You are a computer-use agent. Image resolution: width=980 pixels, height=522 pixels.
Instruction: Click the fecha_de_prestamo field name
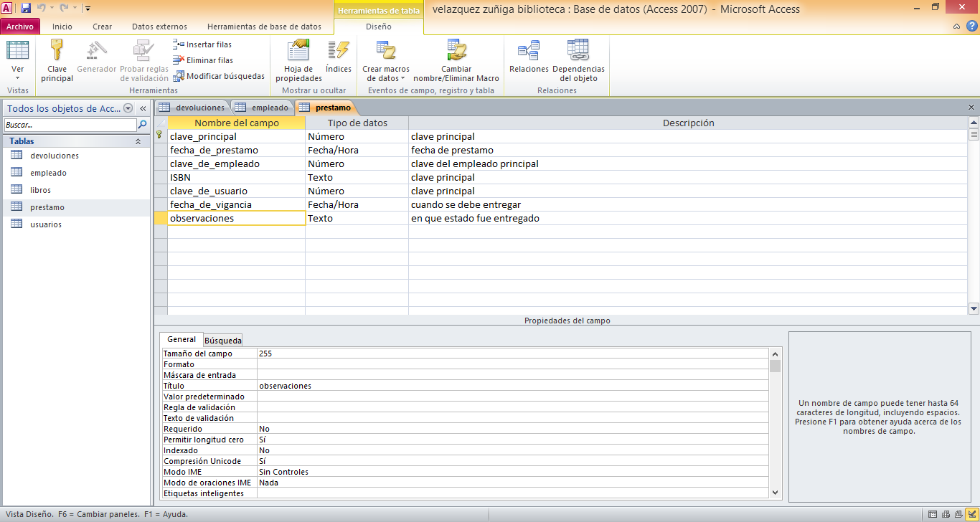pos(237,150)
